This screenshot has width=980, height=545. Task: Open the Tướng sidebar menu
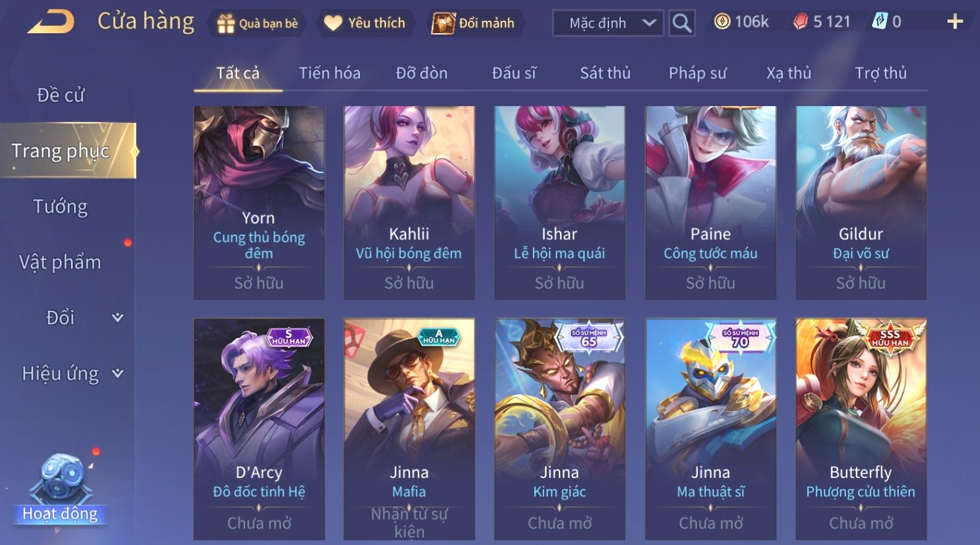(x=60, y=207)
